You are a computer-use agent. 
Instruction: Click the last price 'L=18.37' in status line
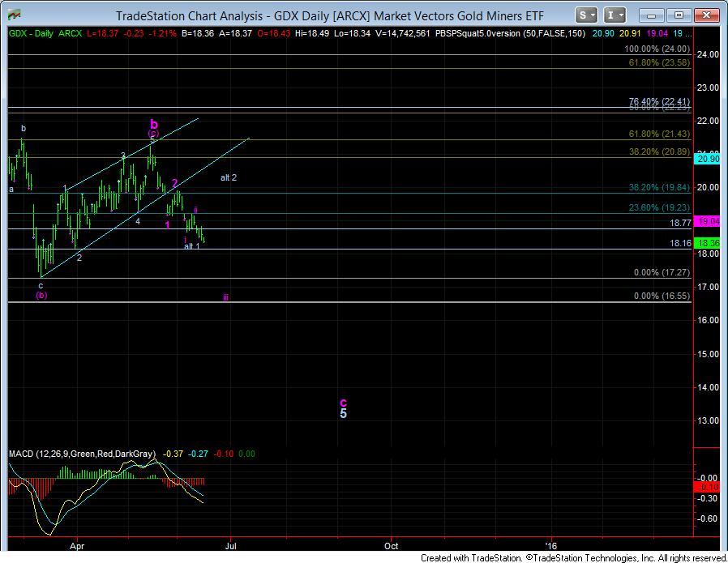coord(101,33)
